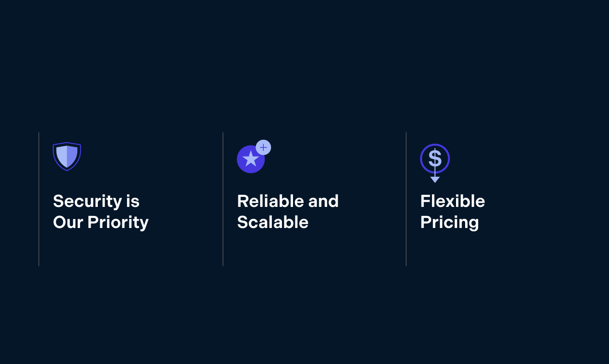
Task: Click the small plus badge on star icon
Action: pos(263,148)
